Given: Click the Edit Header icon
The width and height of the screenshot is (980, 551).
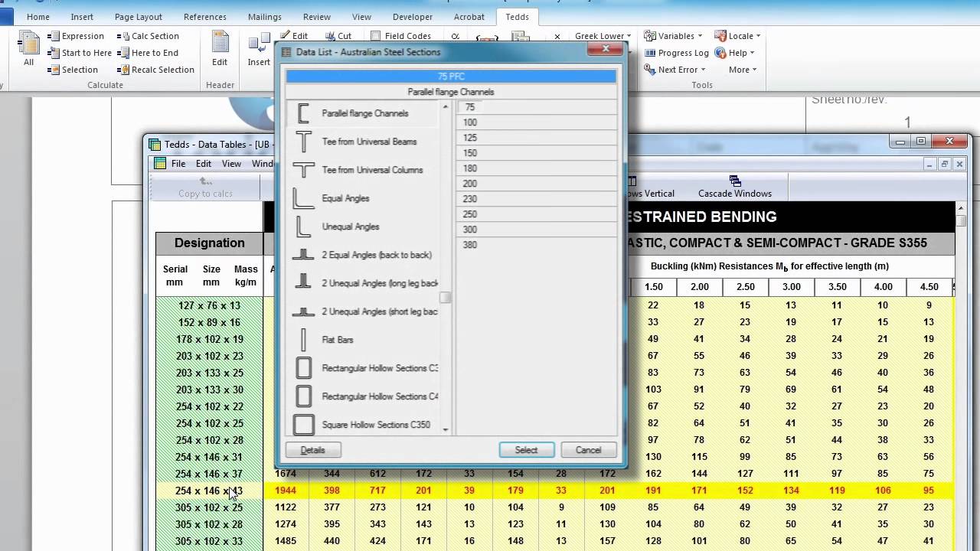Looking at the screenshot, I should coord(220,50).
